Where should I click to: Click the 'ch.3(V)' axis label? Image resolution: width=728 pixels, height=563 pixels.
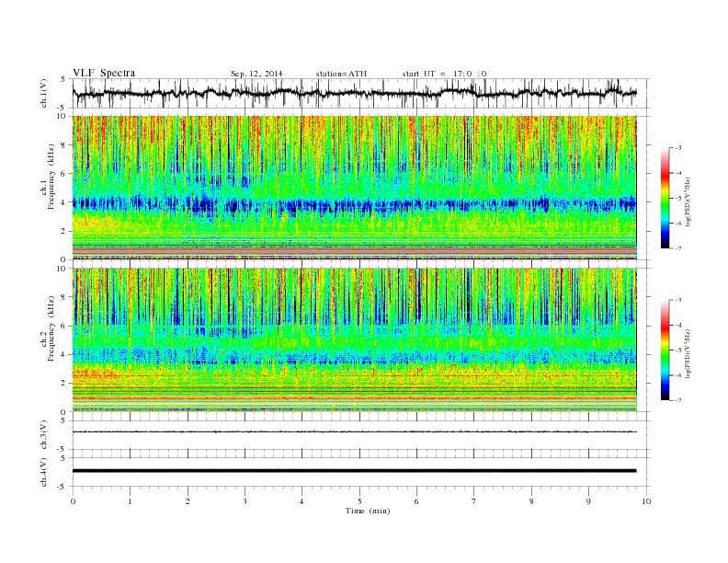[x=43, y=435]
